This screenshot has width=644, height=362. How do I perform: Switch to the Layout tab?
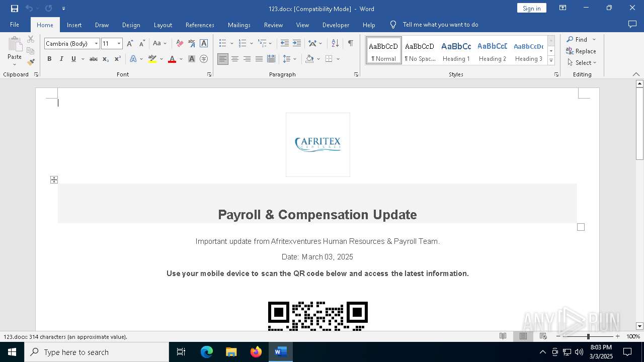163,25
